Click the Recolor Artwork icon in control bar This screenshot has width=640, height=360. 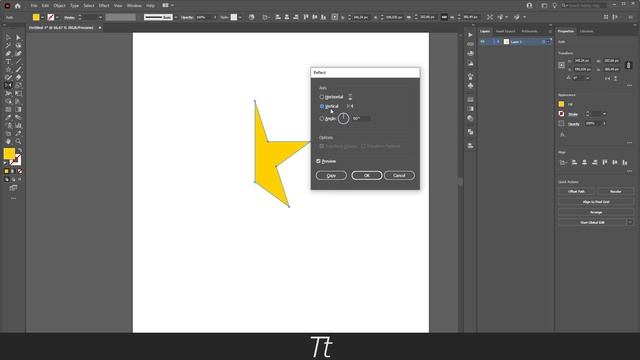point(251,17)
